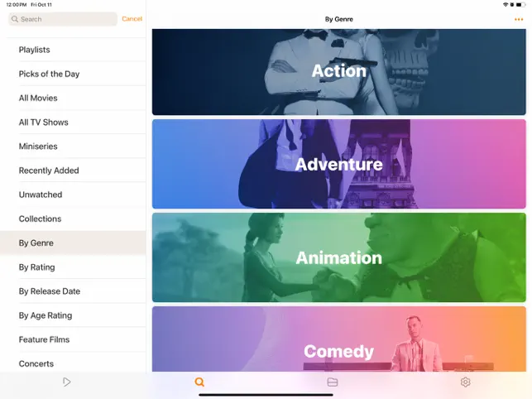Focus the Search input field

pos(63,19)
